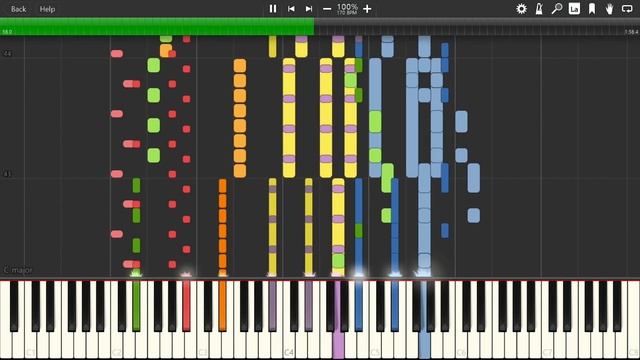The image size is (640, 360).
Task: Open the magnifier zoom tool
Action: click(557, 9)
